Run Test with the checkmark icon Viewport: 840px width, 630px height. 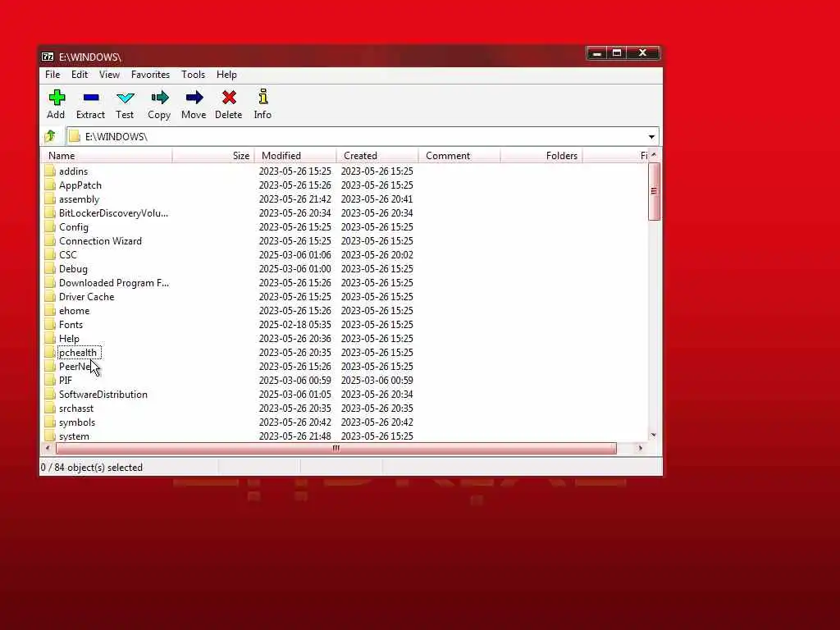click(126, 98)
